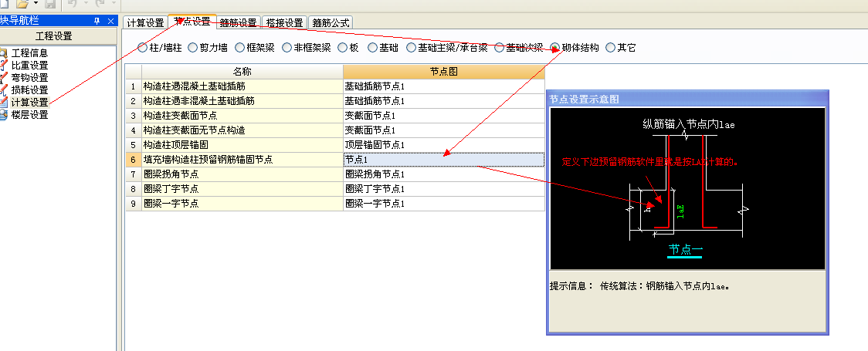
Task: Click the 圈梁丁字节点1 cell
Action: point(444,188)
